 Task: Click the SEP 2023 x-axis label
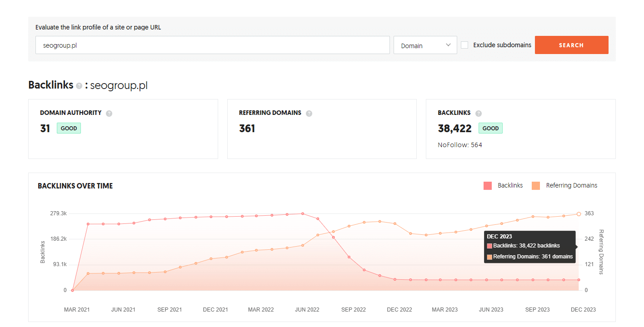point(538,310)
